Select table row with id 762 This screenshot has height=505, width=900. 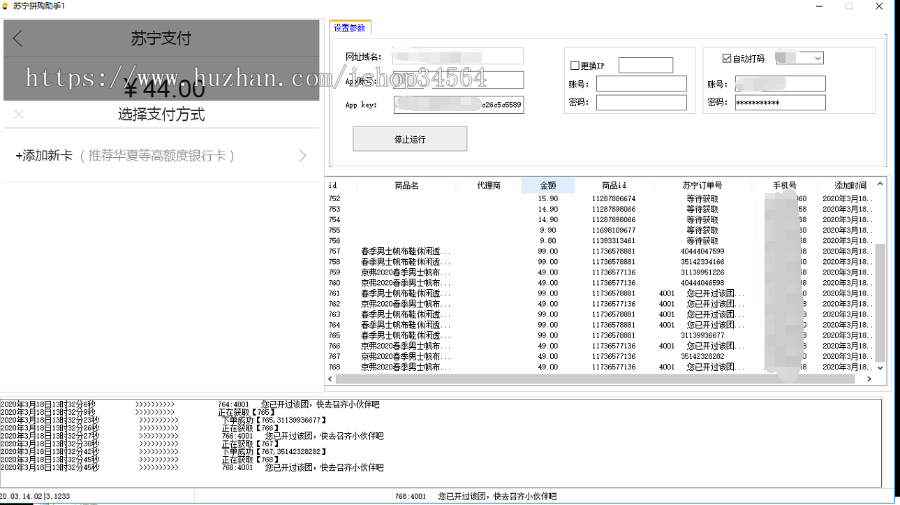600,304
